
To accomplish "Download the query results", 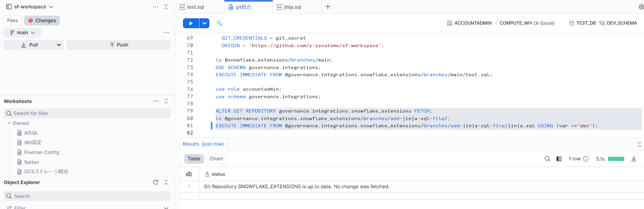I will [x=634, y=159].
